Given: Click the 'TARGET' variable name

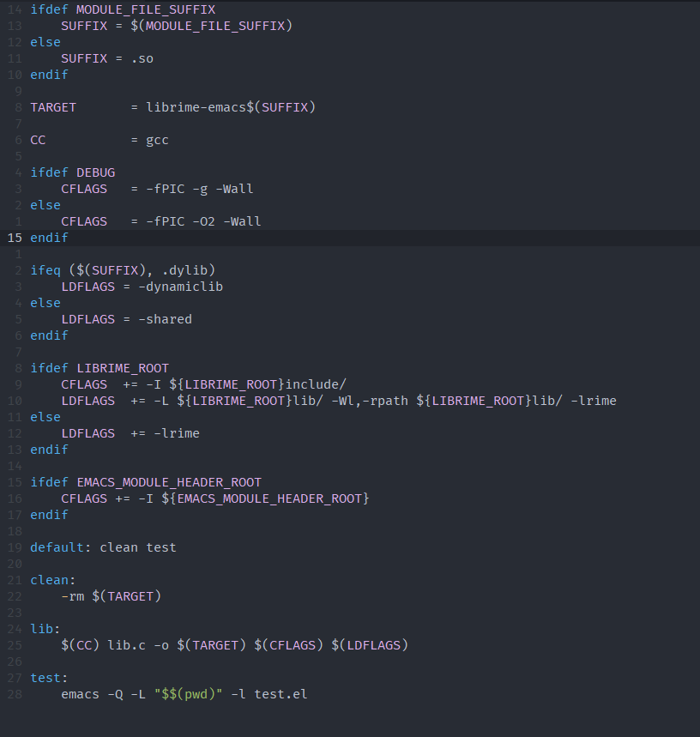Looking at the screenshot, I should click(x=53, y=107).
